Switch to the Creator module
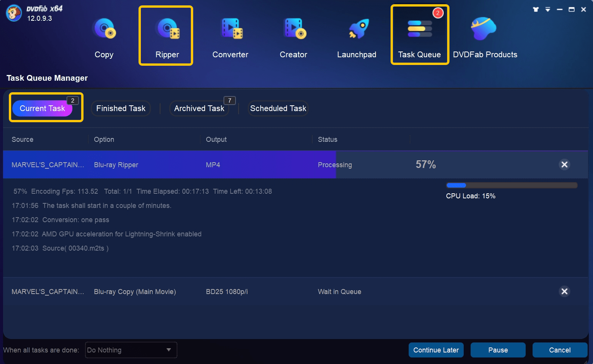The width and height of the screenshot is (593, 364). point(294,30)
